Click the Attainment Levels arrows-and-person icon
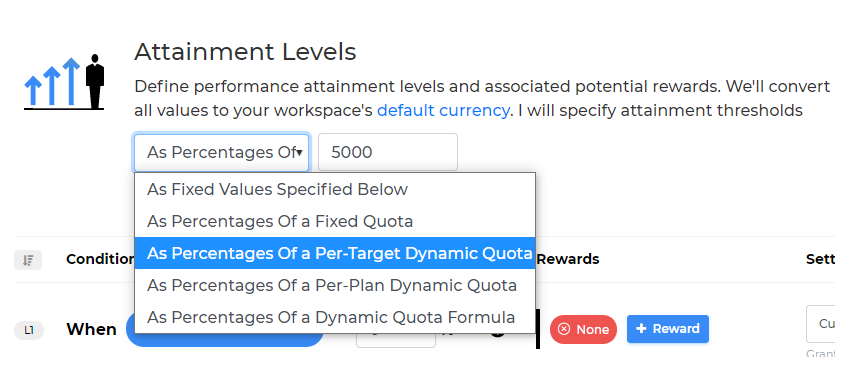 click(x=64, y=82)
